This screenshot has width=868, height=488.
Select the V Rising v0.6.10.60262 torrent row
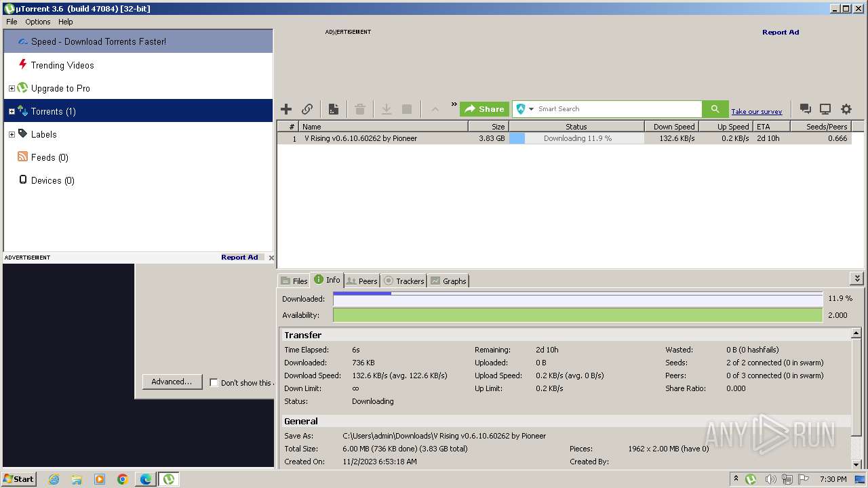point(564,138)
